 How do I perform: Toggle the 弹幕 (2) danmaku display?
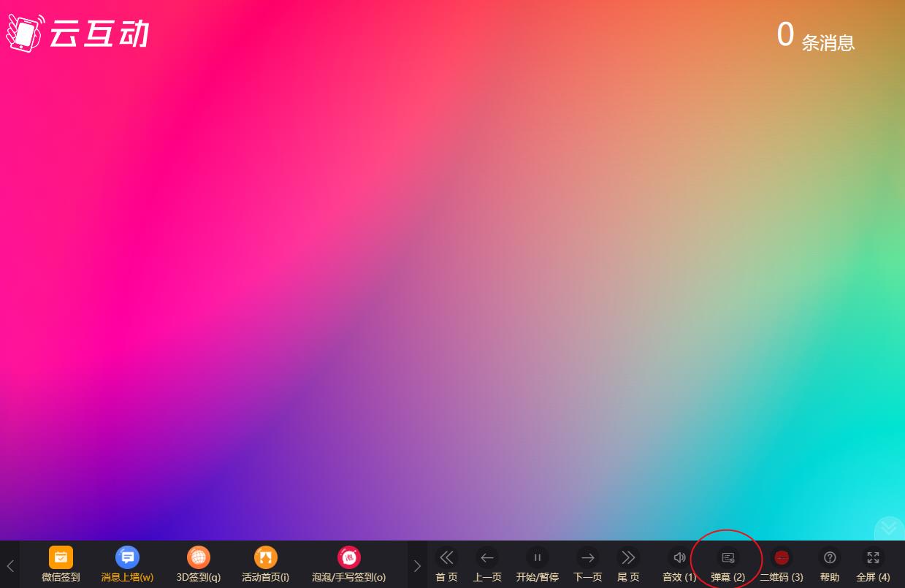click(728, 558)
